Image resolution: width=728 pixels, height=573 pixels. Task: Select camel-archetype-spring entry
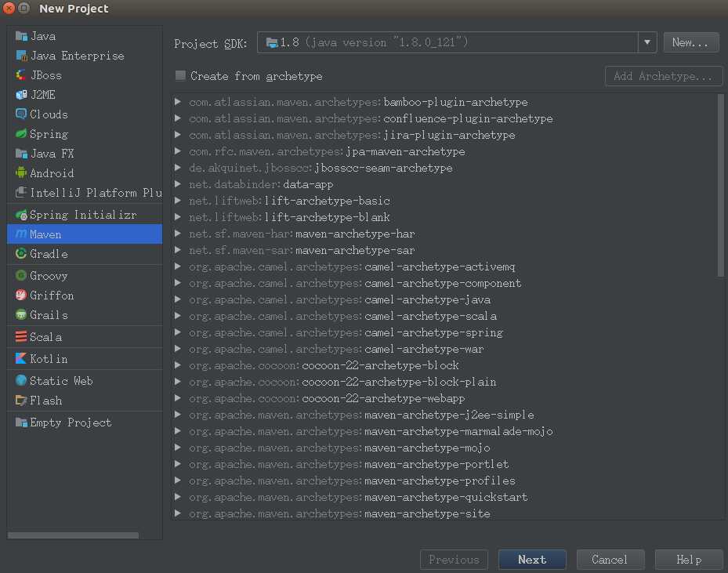click(346, 332)
